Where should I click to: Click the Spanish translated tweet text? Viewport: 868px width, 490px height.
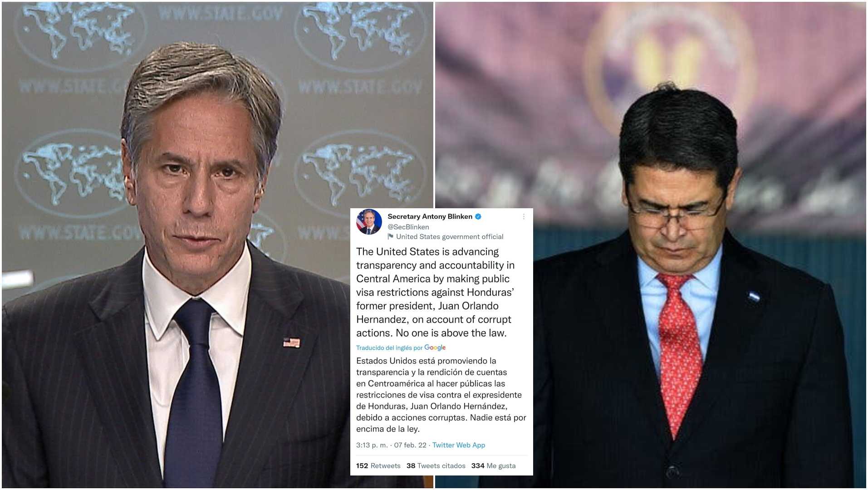(x=441, y=395)
